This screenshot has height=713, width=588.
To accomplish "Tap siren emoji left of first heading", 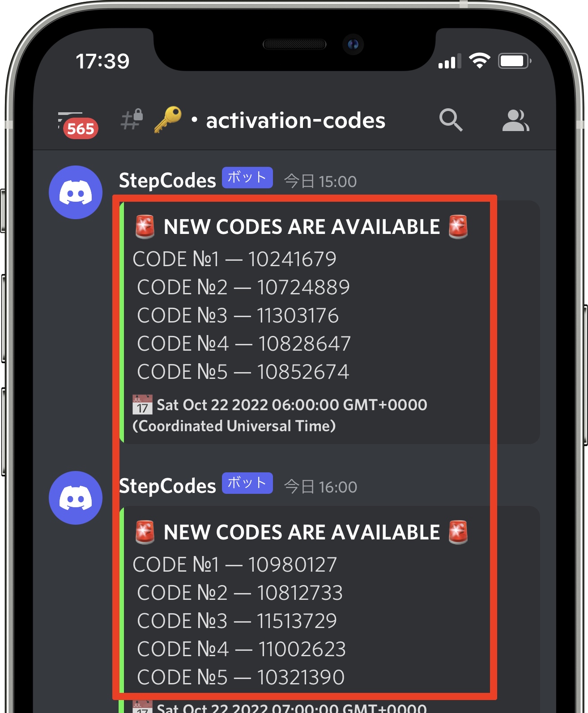I will 145,227.
